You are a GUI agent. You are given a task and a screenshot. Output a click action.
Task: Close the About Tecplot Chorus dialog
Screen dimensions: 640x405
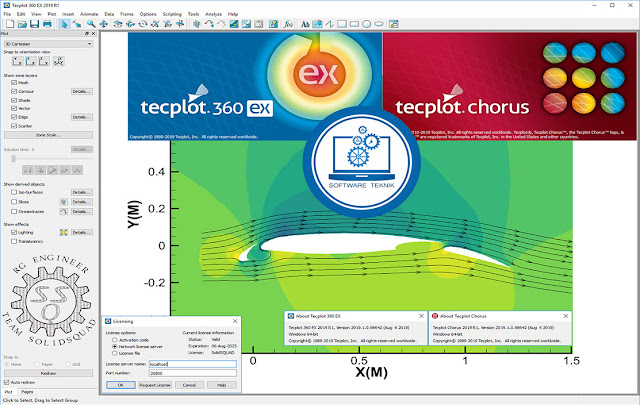(565, 316)
